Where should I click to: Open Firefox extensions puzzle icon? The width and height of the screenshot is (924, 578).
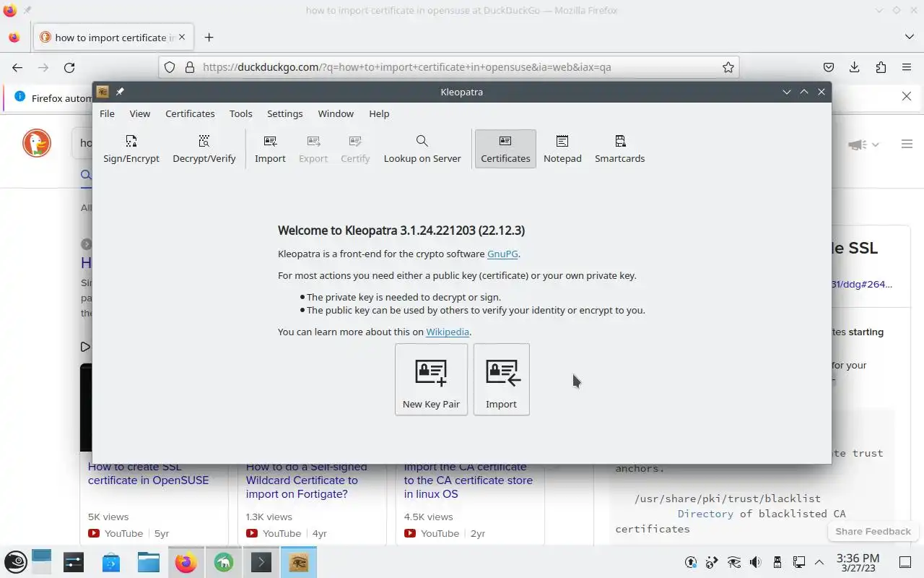click(x=881, y=67)
